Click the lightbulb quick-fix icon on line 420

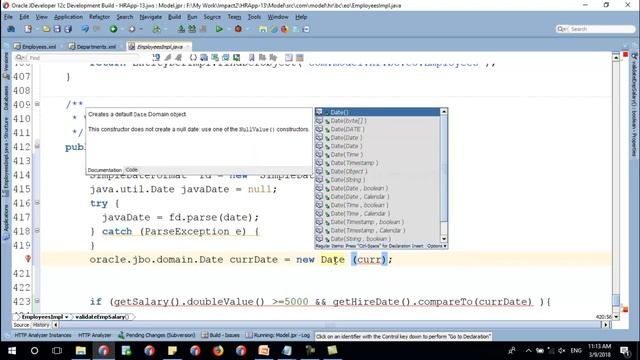(28, 259)
